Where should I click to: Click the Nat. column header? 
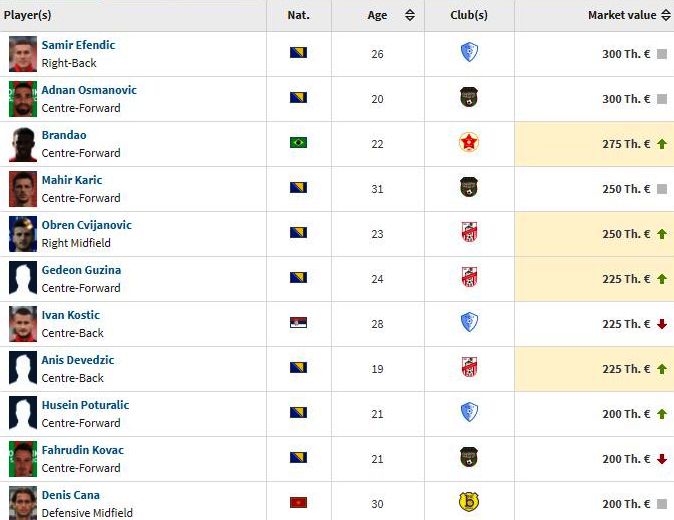(298, 15)
